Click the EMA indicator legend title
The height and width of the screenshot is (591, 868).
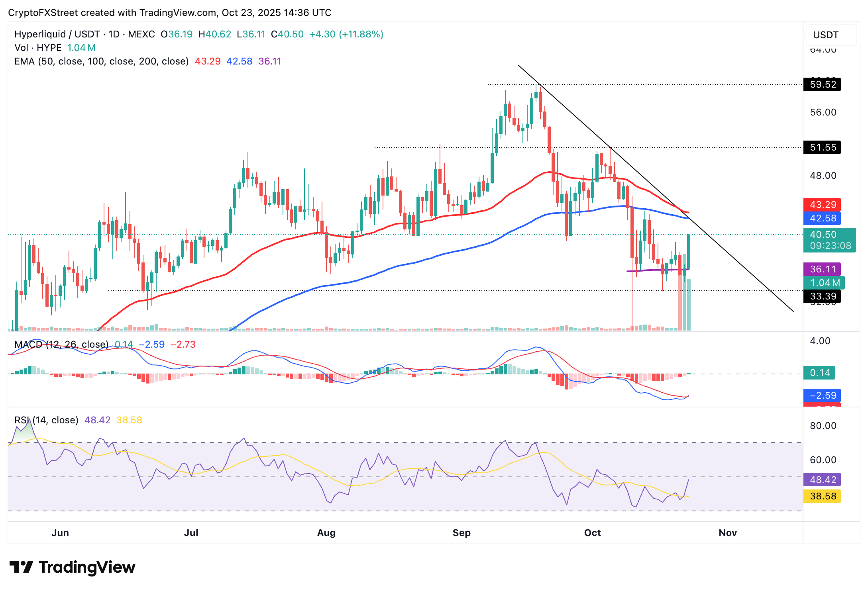click(x=101, y=61)
